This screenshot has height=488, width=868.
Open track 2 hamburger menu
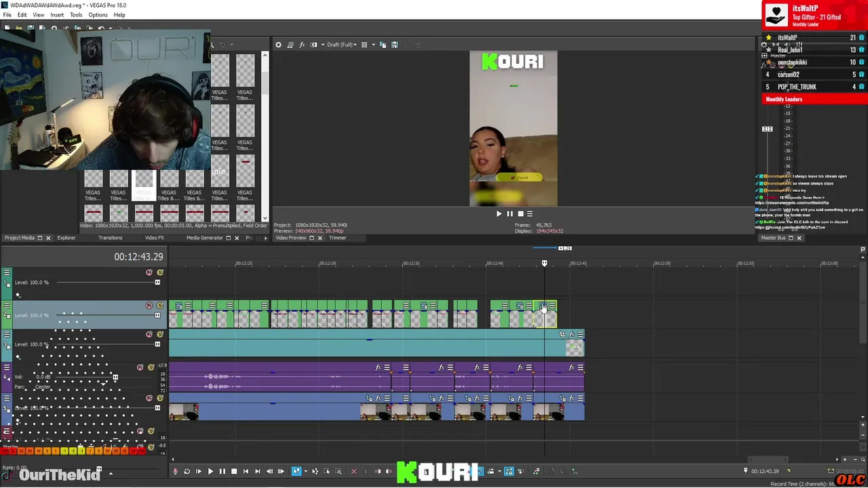coord(7,306)
